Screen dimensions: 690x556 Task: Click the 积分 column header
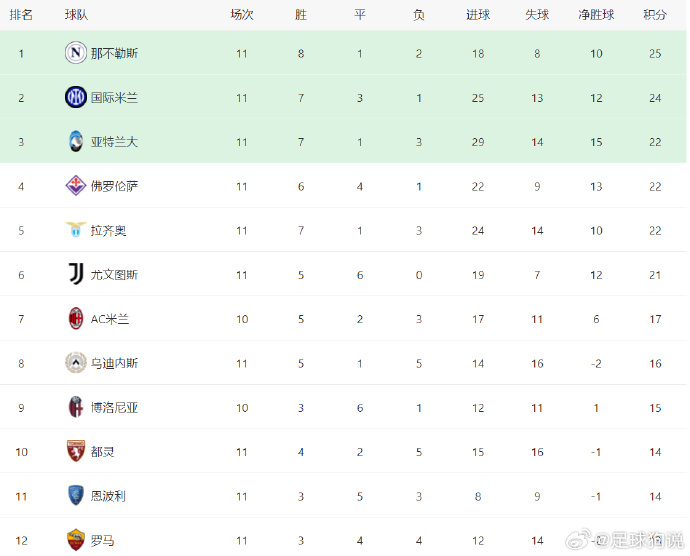(655, 15)
